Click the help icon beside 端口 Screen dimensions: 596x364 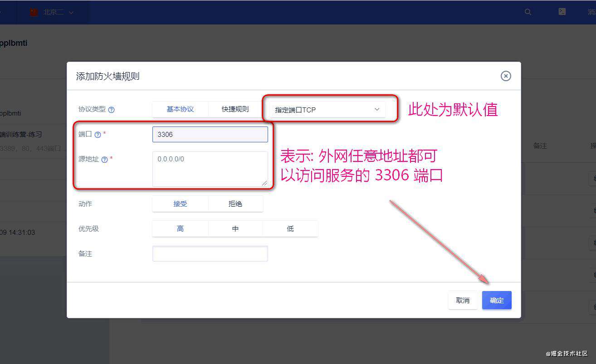pyautogui.click(x=98, y=135)
